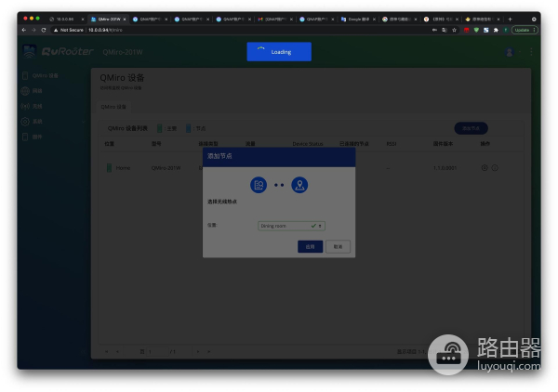Go to the previous table page

click(117, 351)
